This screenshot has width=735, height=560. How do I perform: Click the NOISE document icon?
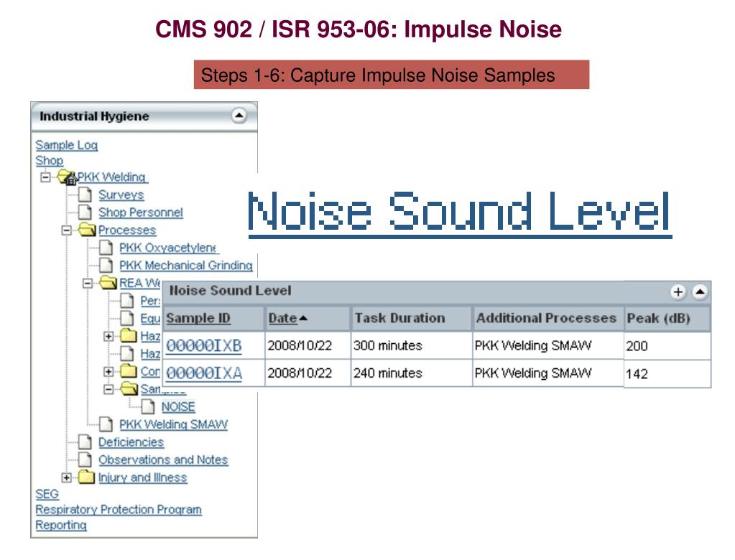point(148,406)
